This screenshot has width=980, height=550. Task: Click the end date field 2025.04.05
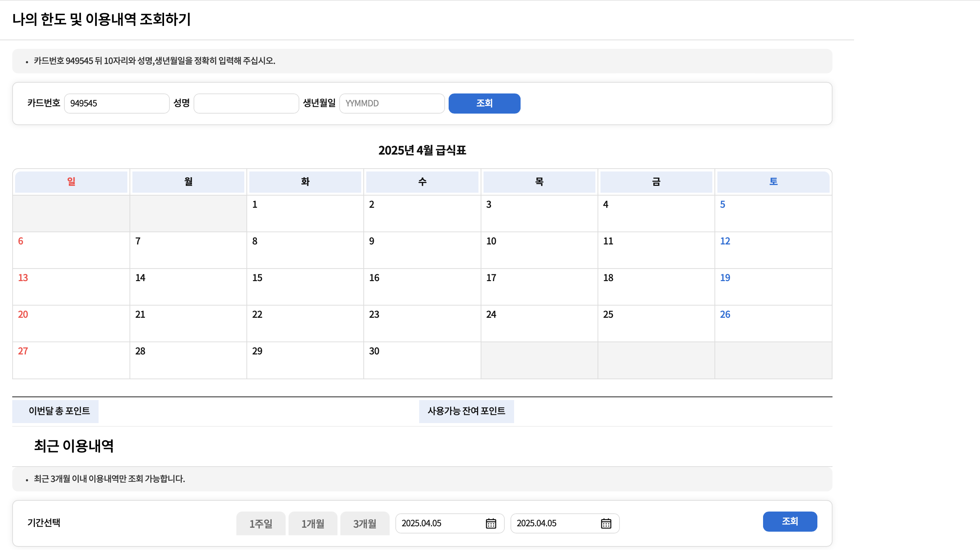tap(564, 523)
